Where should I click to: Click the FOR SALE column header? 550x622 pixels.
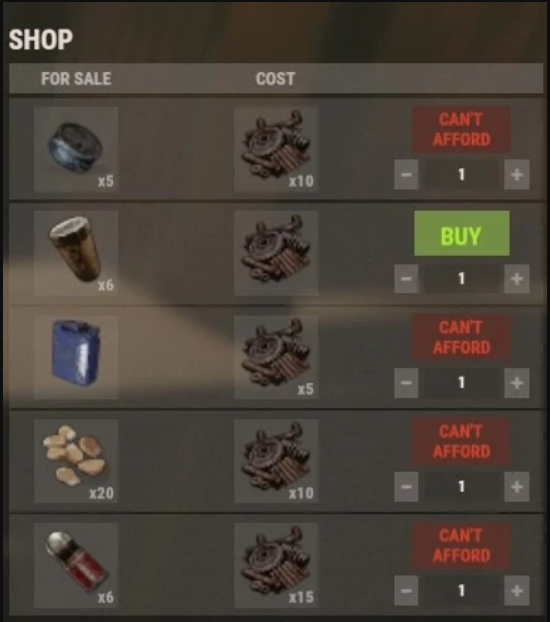click(x=76, y=79)
